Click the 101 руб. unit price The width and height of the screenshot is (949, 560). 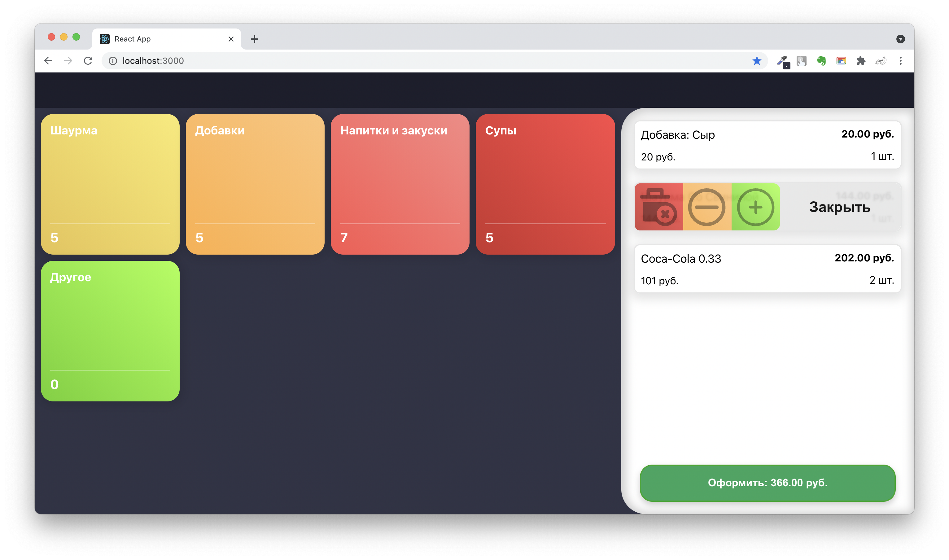659,281
